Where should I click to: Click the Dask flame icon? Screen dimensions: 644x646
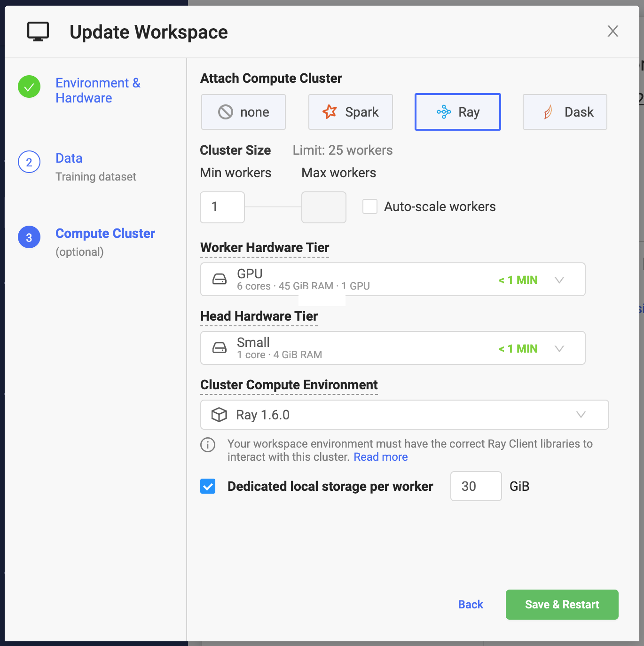tap(548, 112)
